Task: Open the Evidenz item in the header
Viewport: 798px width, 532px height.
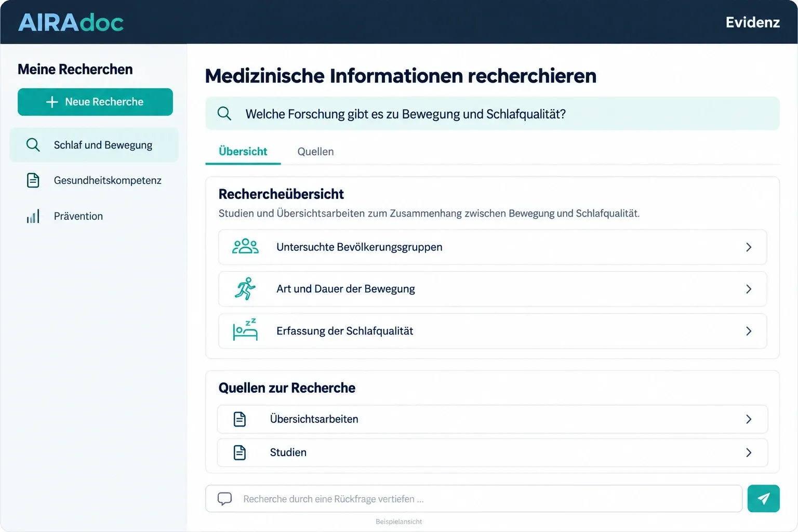Action: tap(753, 22)
